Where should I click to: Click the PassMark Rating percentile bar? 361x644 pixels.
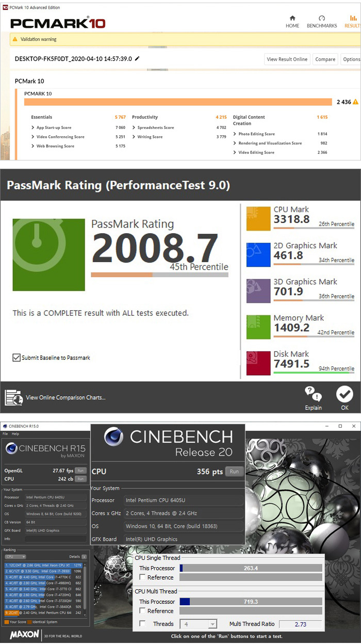159,275
